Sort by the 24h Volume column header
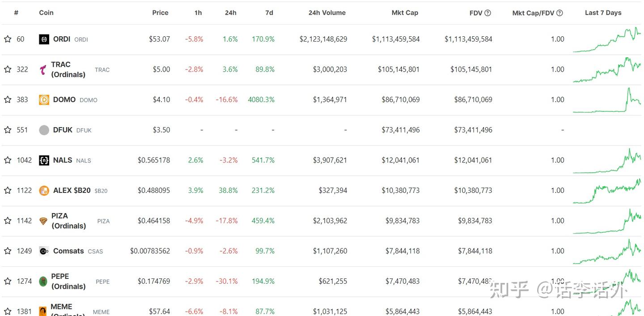The height and width of the screenshot is (316, 644). point(327,13)
